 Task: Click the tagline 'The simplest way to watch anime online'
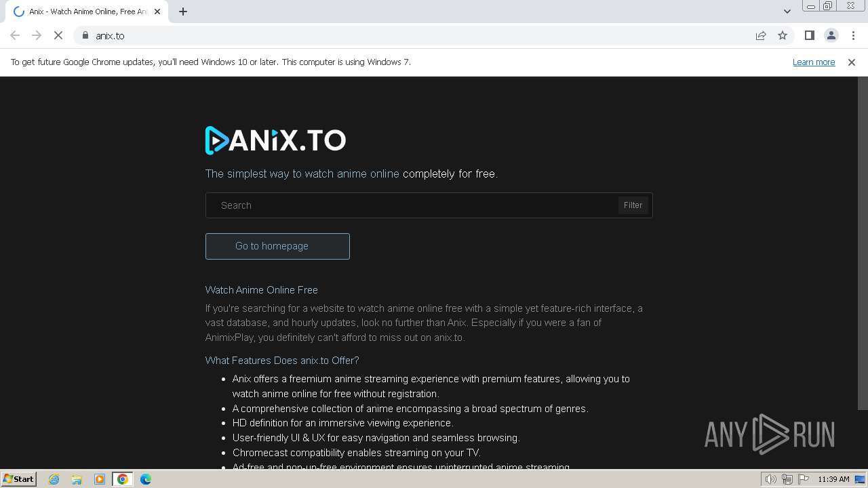point(302,174)
